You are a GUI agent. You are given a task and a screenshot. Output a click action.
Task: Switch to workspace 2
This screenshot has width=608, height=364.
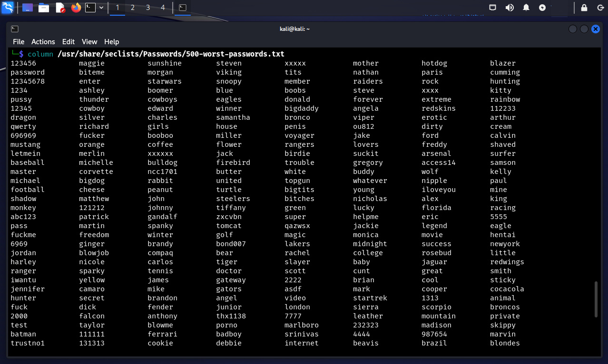[133, 8]
